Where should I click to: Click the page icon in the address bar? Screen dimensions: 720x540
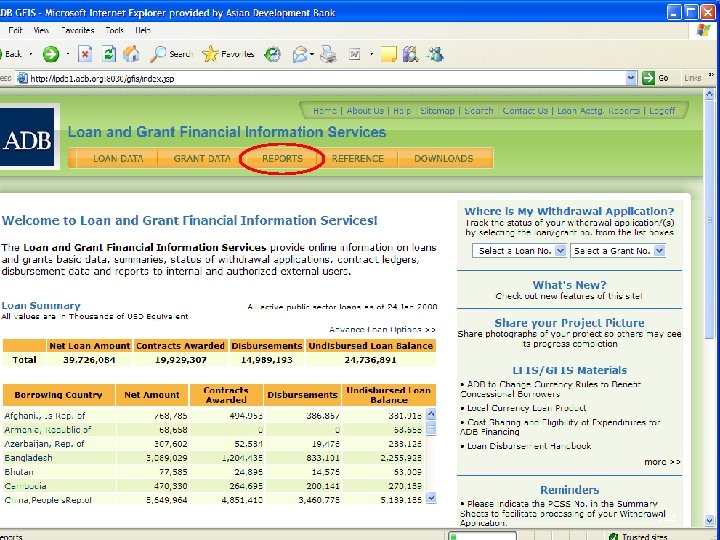22,79
